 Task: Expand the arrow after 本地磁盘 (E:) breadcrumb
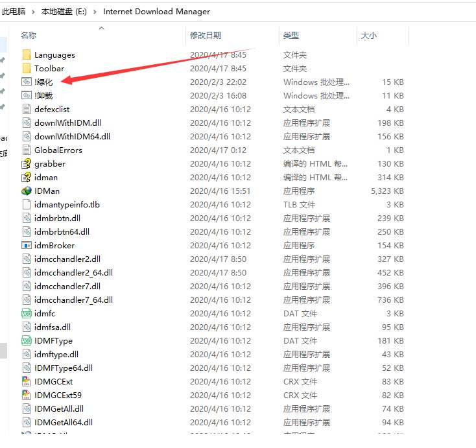pos(95,12)
